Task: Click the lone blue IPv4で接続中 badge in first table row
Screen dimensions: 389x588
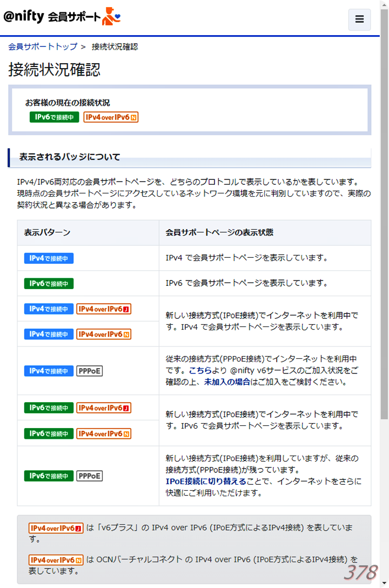Action: pyautogui.click(x=49, y=258)
